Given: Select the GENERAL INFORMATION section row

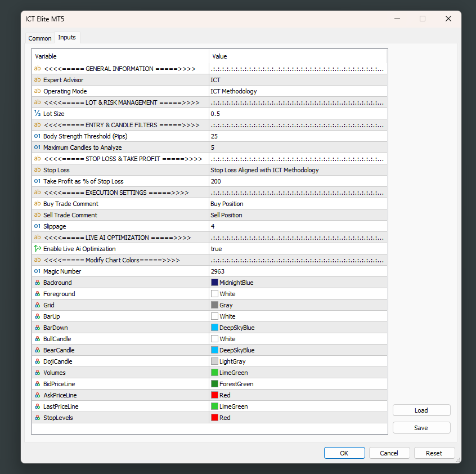Looking at the screenshot, I should [x=209, y=69].
